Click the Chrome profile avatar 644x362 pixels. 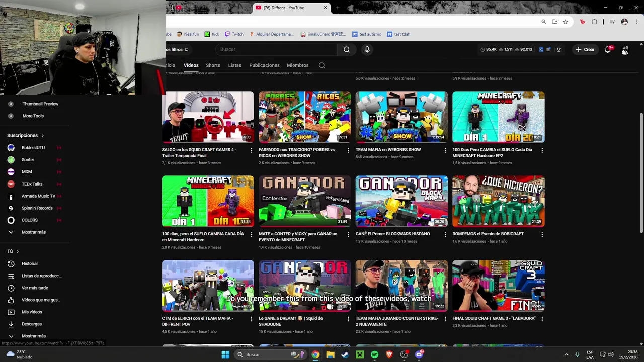pyautogui.click(x=624, y=22)
